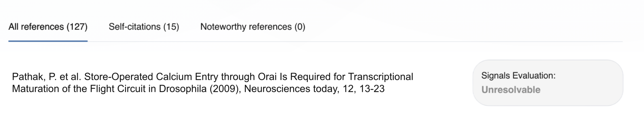The width and height of the screenshot is (644, 121).
Task: Click the blue underline beneath All references
Action: 48,41
